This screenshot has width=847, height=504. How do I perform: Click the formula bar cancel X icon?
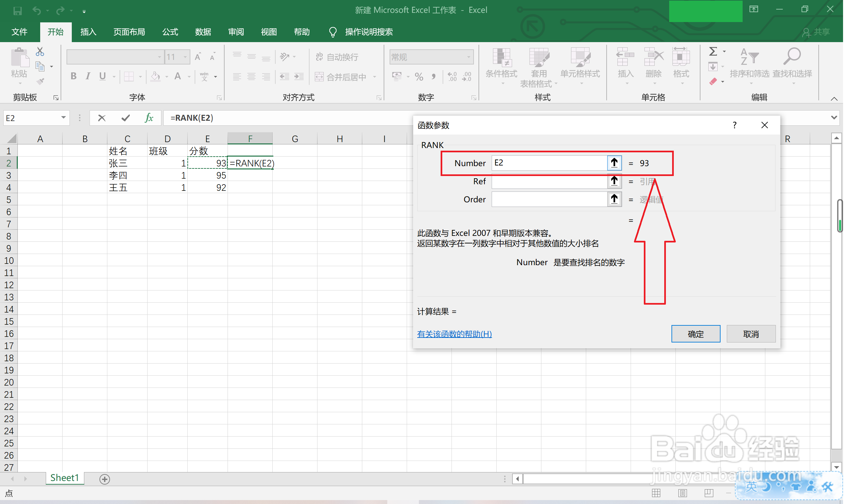pyautogui.click(x=102, y=118)
